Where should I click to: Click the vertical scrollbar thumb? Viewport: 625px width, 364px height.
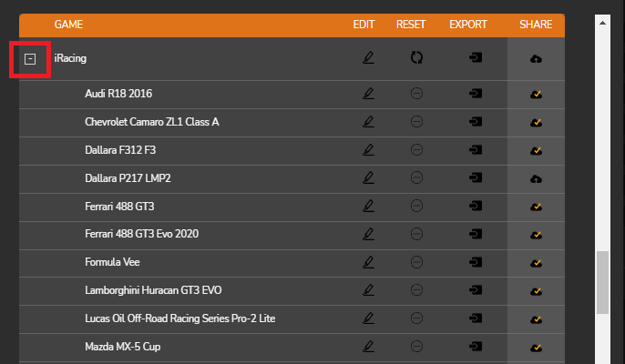603,282
